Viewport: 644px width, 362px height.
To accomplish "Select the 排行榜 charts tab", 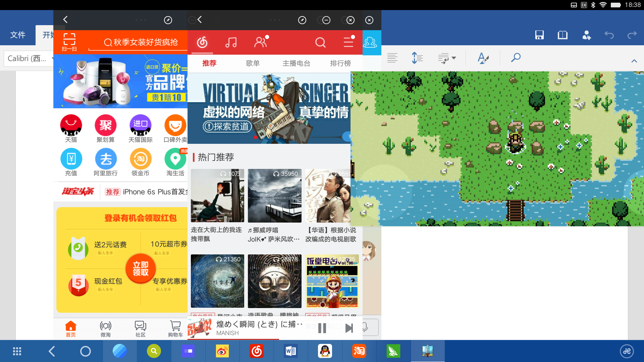I will 340,63.
